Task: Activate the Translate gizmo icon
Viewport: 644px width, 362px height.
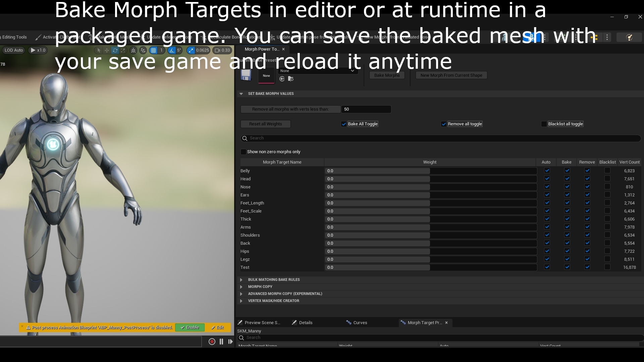Action: [107, 50]
